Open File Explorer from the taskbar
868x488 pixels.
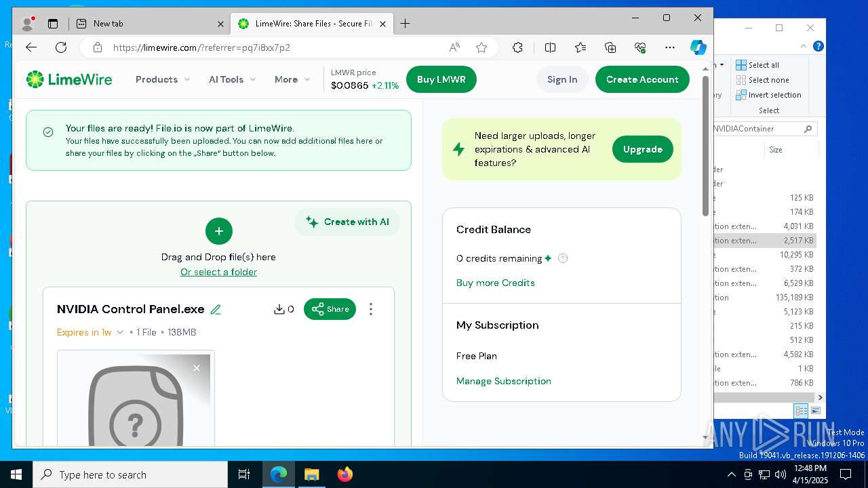pos(312,474)
